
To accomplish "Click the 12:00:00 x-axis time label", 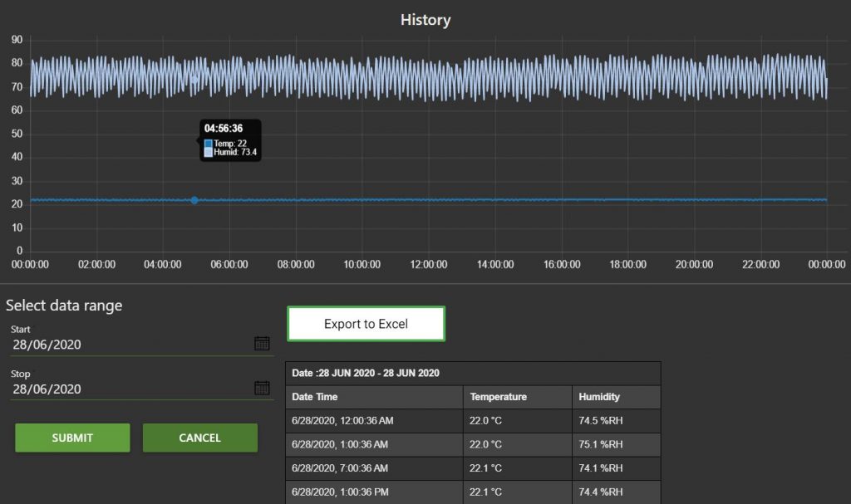I will (429, 265).
